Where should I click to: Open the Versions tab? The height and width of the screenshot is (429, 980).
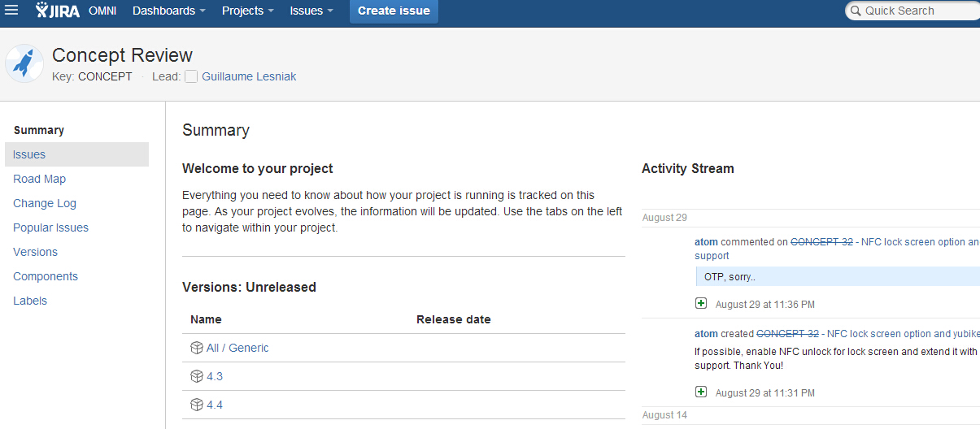[x=36, y=252]
